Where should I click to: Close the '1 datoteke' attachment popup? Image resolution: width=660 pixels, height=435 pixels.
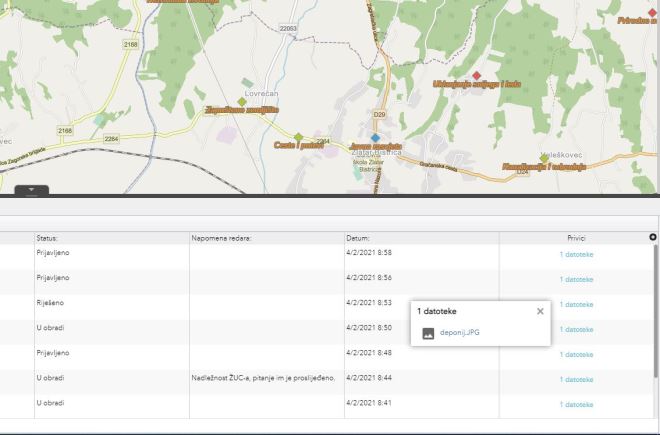(x=540, y=311)
